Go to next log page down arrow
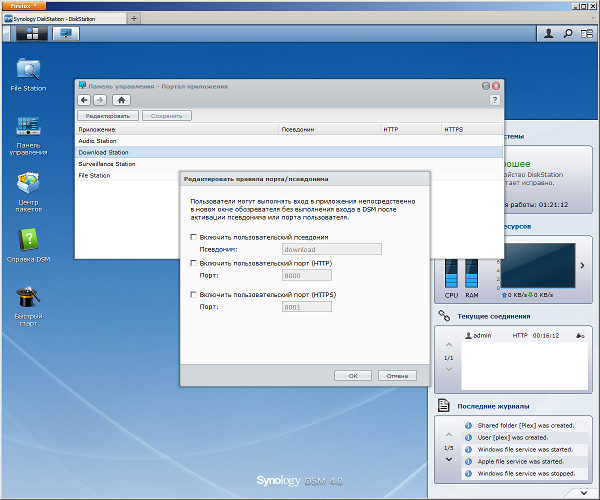The height and width of the screenshot is (500, 600). click(448, 460)
